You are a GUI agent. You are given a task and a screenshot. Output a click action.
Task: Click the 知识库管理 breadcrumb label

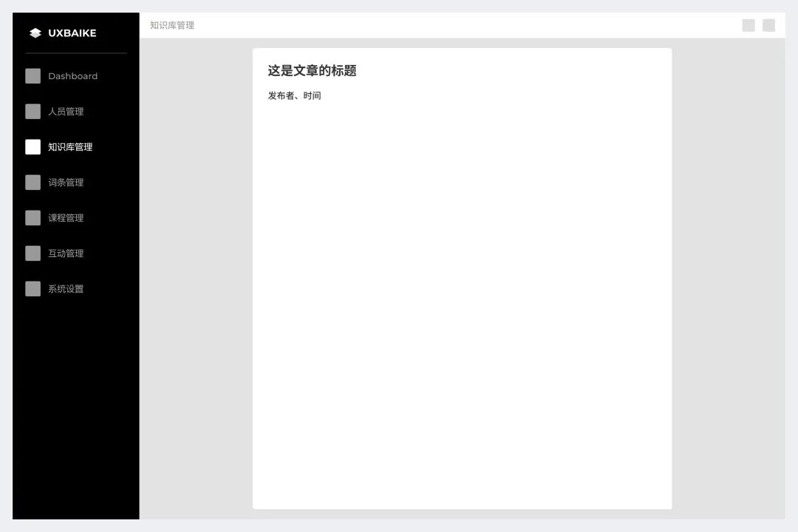(x=171, y=24)
